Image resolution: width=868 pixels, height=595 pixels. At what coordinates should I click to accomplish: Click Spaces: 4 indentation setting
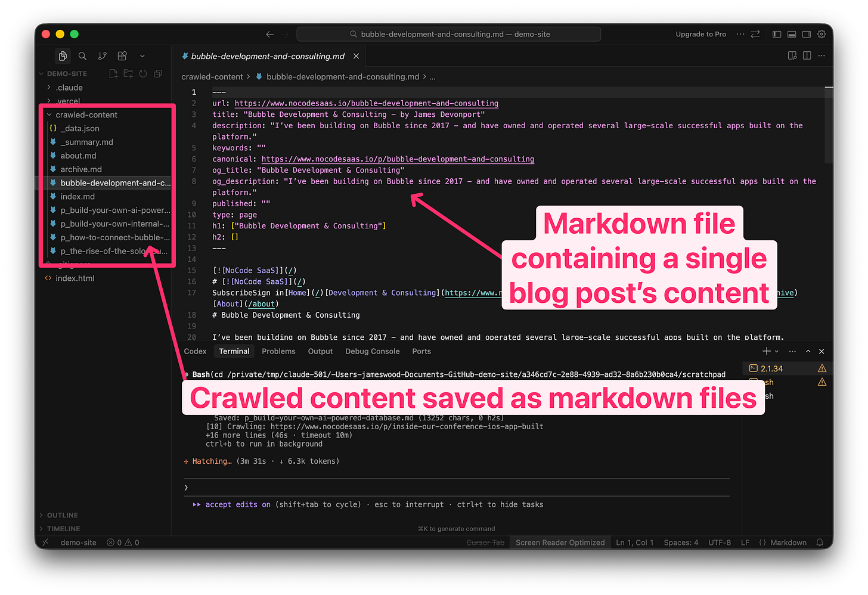[x=681, y=543]
